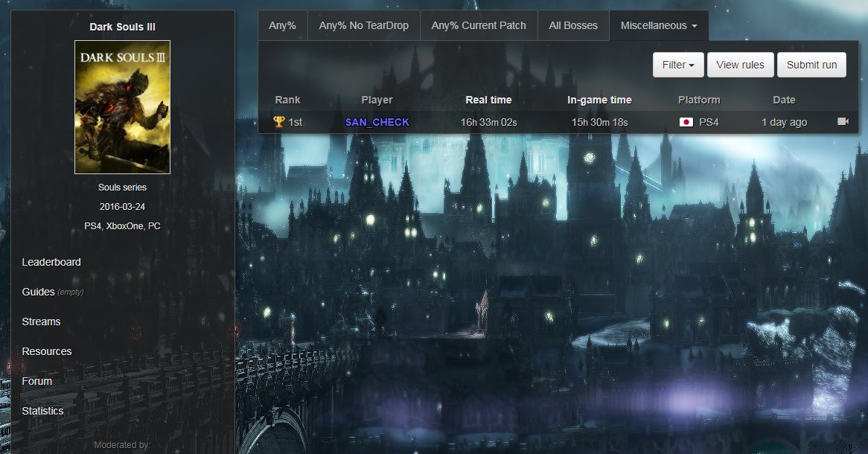This screenshot has width=868, height=454.
Task: Sort by the Platform column header
Action: coord(699,100)
